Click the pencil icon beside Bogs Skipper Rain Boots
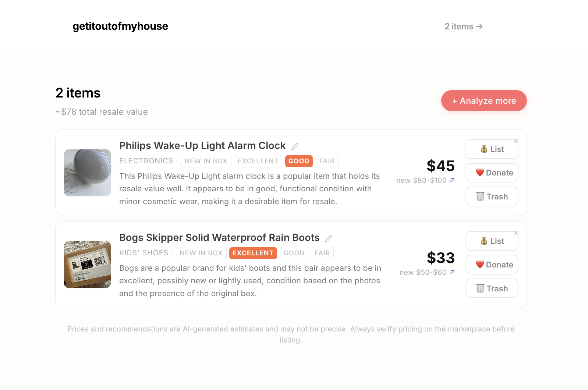This screenshot has height=390, width=588. (329, 238)
